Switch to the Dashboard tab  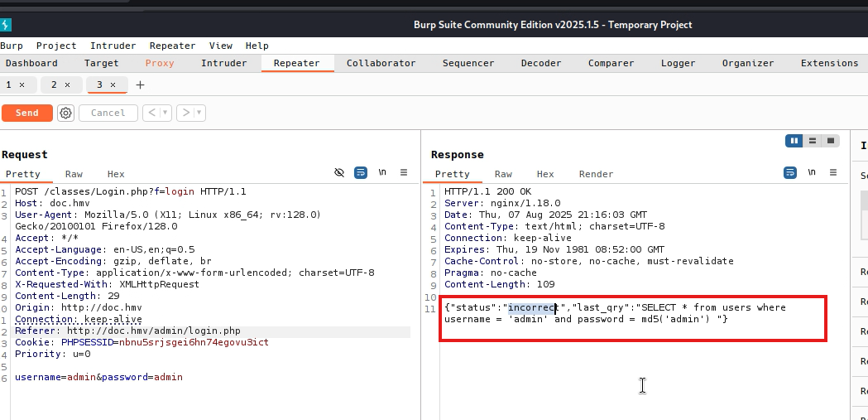[31, 63]
